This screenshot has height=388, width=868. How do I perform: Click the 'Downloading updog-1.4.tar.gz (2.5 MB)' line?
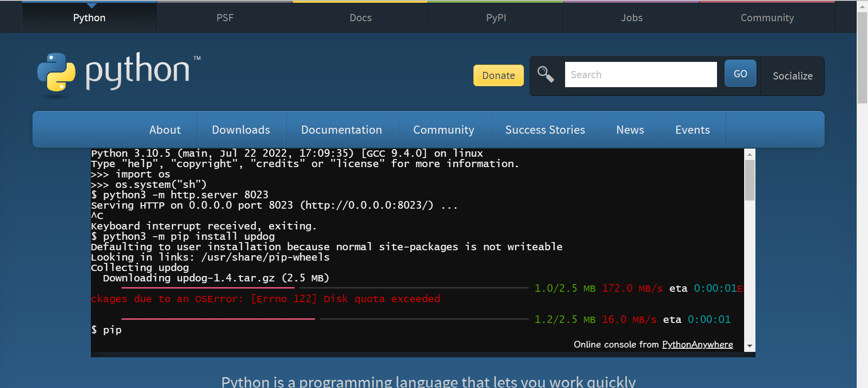216,278
